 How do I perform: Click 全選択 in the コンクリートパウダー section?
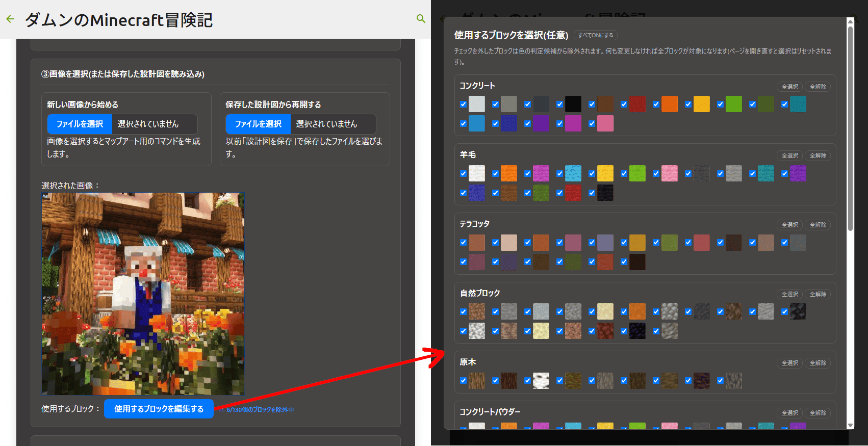click(790, 413)
